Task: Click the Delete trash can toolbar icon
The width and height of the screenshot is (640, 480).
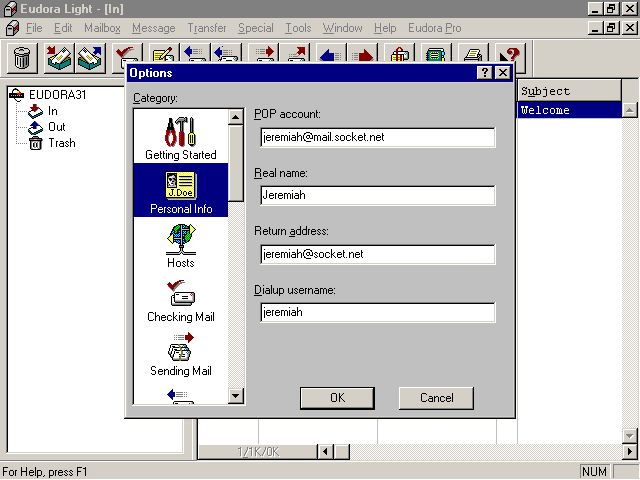Action: click(22, 58)
